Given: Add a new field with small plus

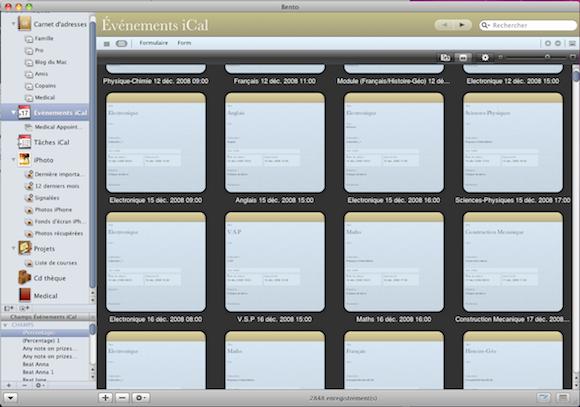Looking at the screenshot, I should click(x=9, y=385).
